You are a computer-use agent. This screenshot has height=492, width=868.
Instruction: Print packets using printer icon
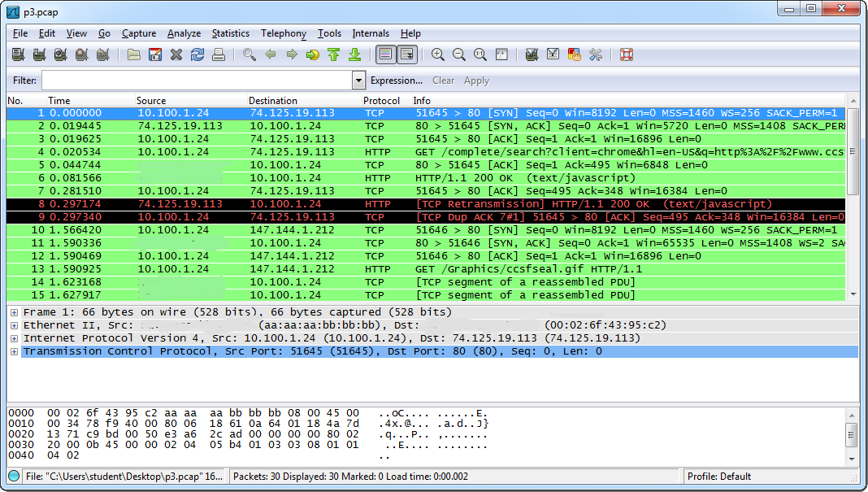point(219,54)
